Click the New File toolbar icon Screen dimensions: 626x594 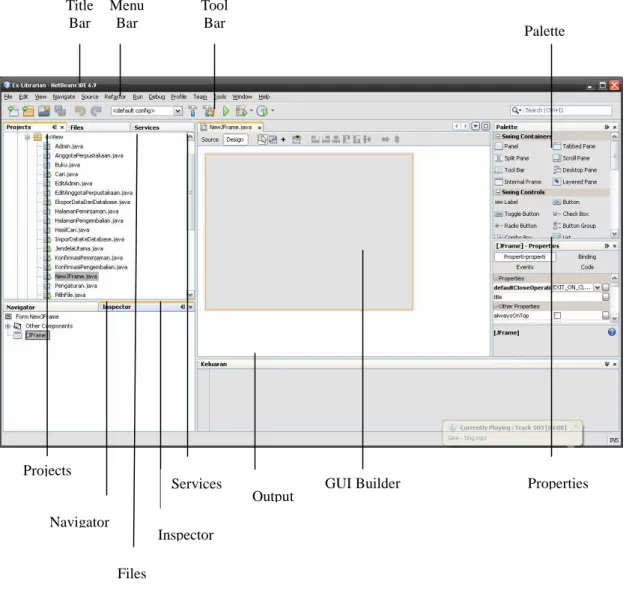click(x=13, y=111)
